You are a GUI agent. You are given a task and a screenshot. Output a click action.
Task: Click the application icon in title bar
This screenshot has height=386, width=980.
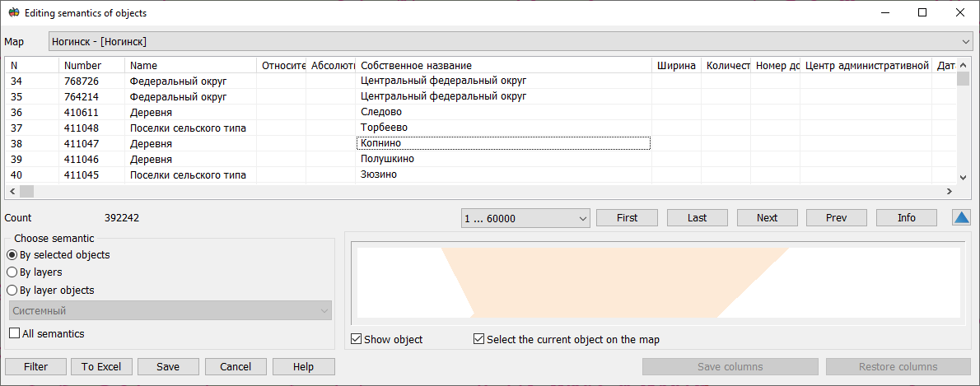coord(13,13)
